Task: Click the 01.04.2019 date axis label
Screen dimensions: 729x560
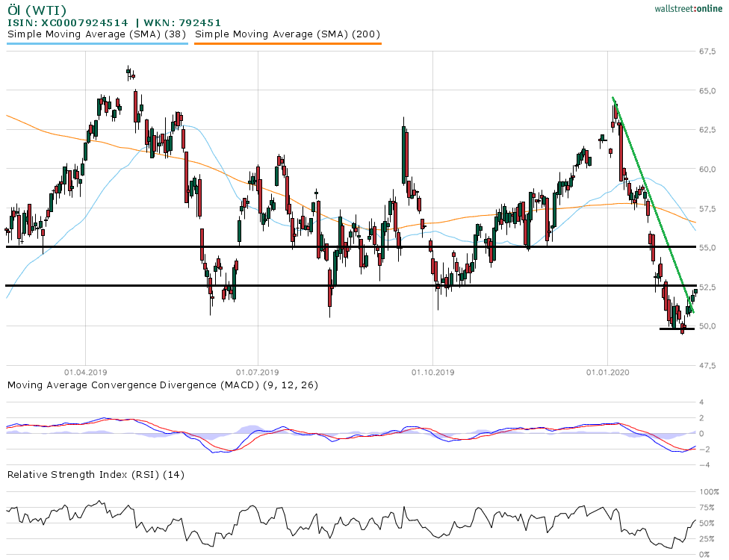Action: pos(85,371)
